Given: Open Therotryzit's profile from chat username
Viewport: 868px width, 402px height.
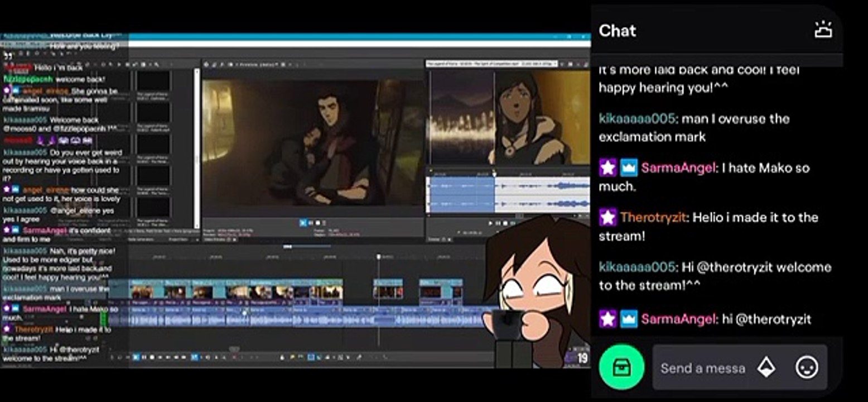Looking at the screenshot, I should coord(653,217).
